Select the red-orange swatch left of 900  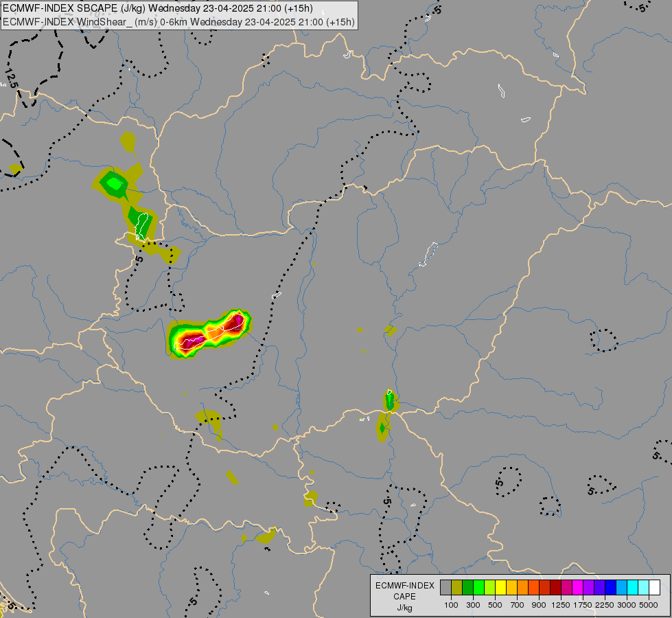[533, 588]
